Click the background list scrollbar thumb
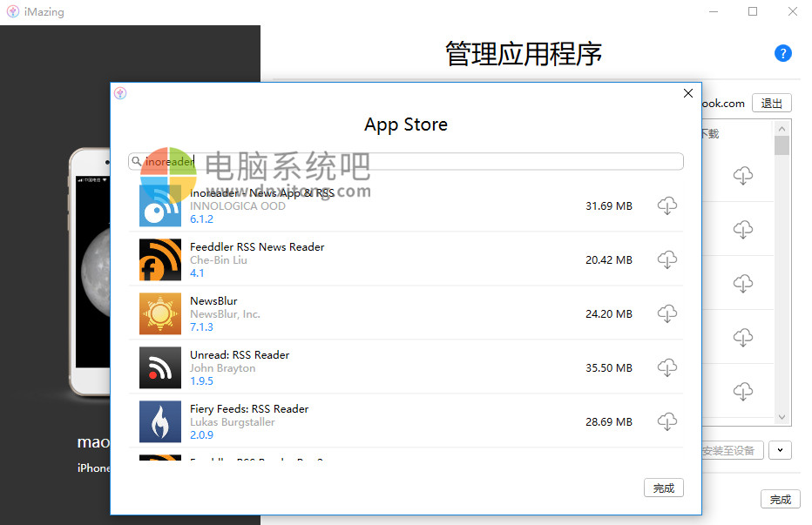 point(782,145)
